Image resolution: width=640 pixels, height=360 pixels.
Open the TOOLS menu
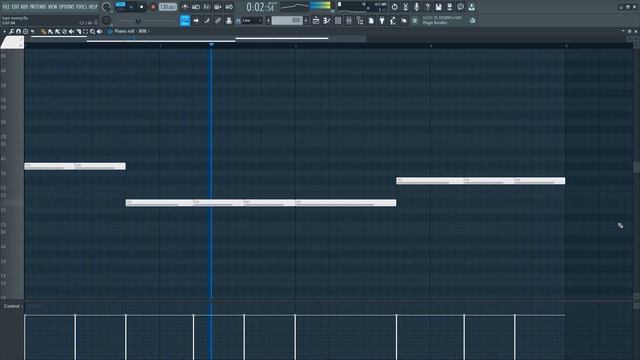coord(81,7)
